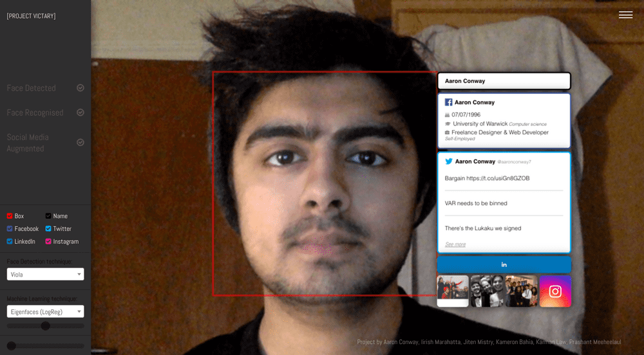Click the graduation cap icon beside University of Warwick
The width and height of the screenshot is (644, 355).
pyautogui.click(x=448, y=123)
